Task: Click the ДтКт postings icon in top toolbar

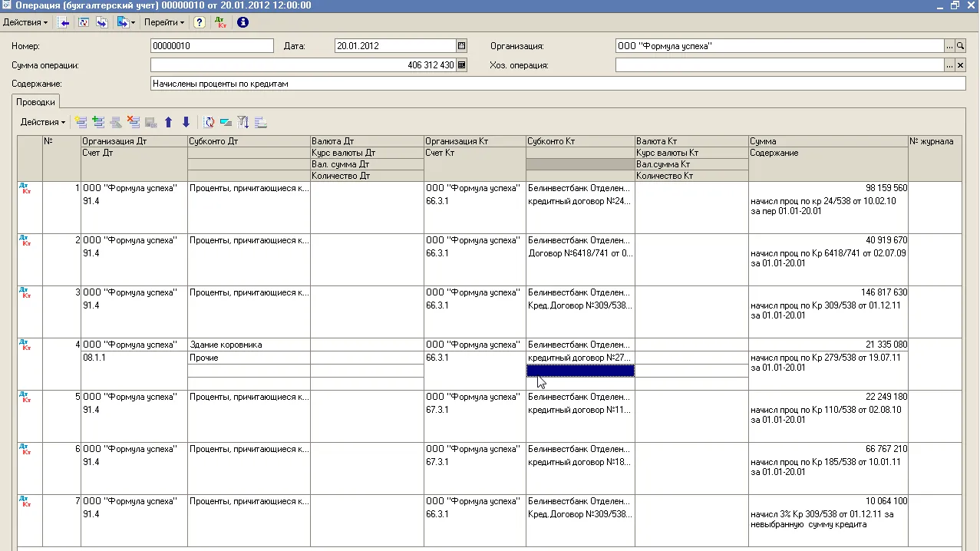Action: (221, 22)
